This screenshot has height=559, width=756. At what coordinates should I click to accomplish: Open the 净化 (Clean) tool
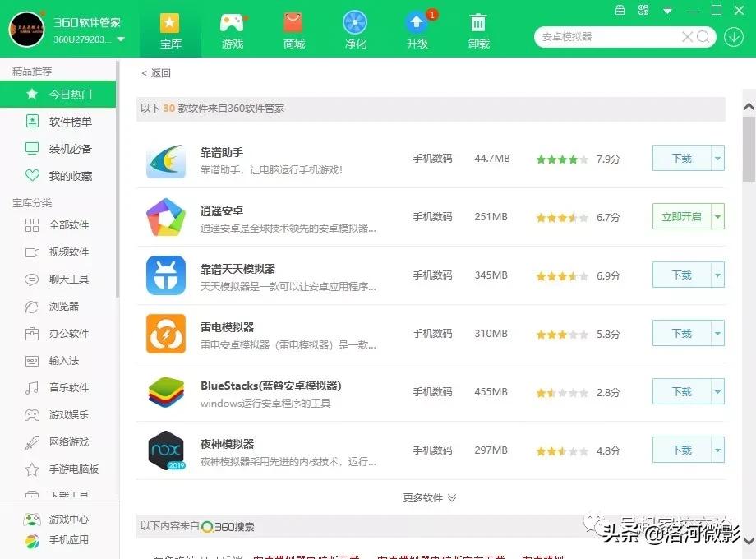tap(355, 29)
